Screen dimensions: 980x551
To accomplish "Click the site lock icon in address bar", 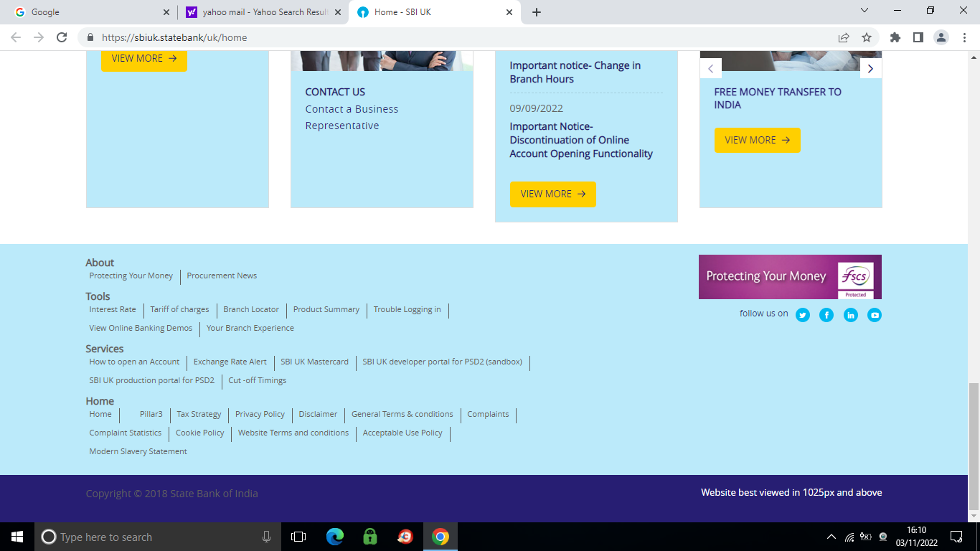I will coord(90,37).
